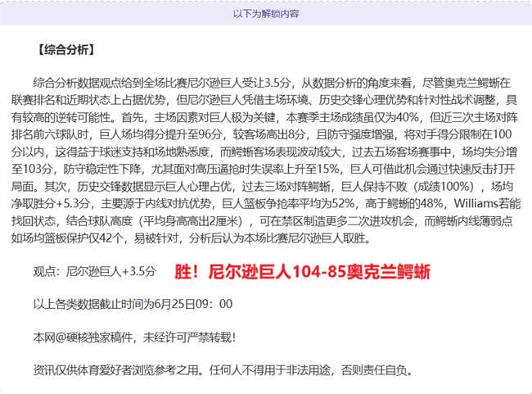Click the paragraph line starting '联赛排名和近期状态'
Viewport: 532px width, 394px height.
pos(264,100)
